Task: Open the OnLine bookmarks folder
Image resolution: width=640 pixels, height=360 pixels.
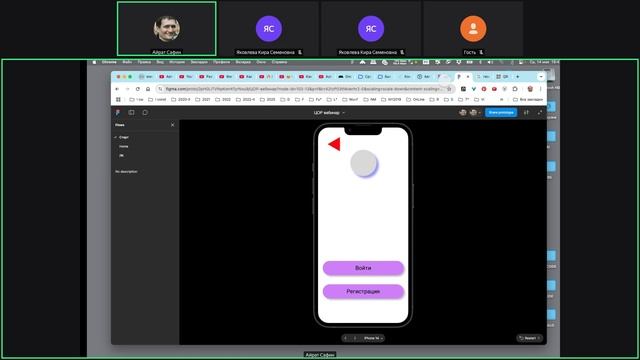Action: 416,100
